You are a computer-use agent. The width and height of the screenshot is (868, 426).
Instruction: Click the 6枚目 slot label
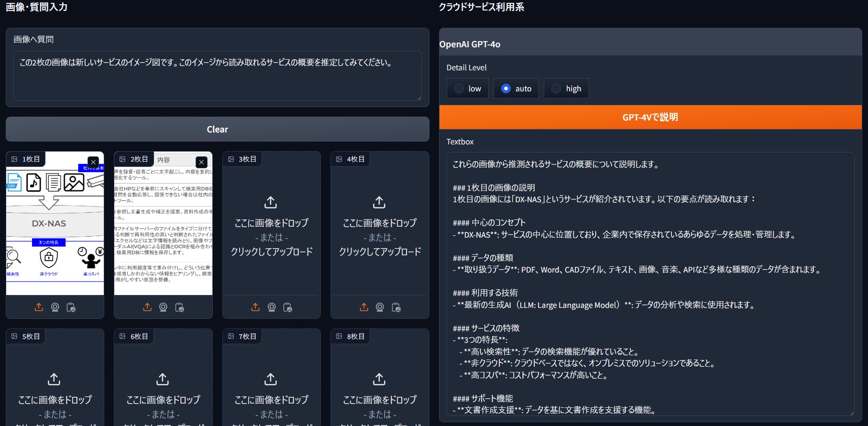coord(134,336)
